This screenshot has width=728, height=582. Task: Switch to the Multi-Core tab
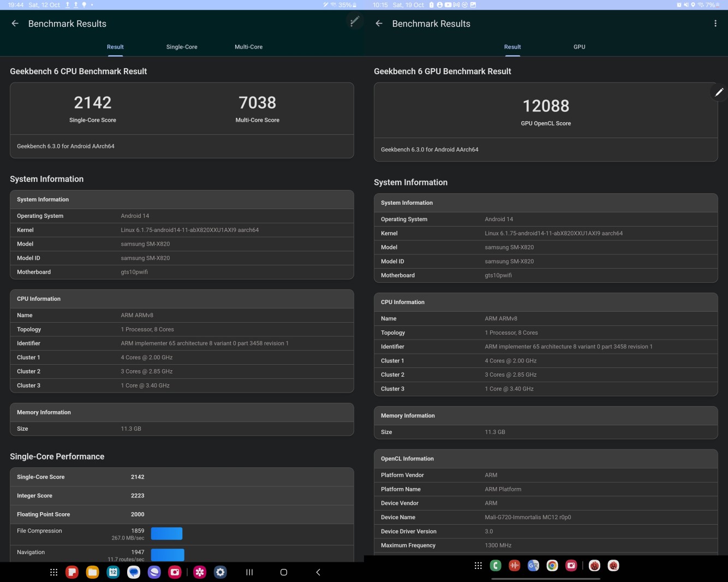click(x=248, y=47)
